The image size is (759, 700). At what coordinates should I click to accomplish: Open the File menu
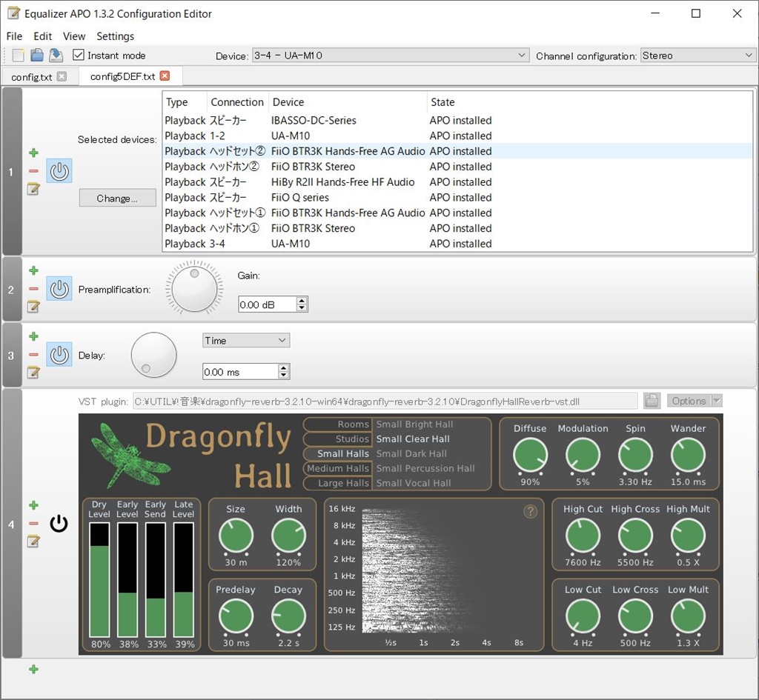coord(14,36)
